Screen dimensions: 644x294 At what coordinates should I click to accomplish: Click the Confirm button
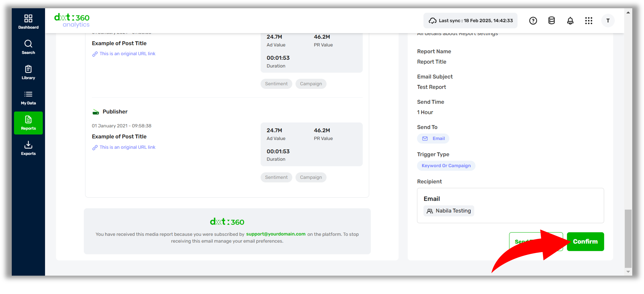point(585,242)
